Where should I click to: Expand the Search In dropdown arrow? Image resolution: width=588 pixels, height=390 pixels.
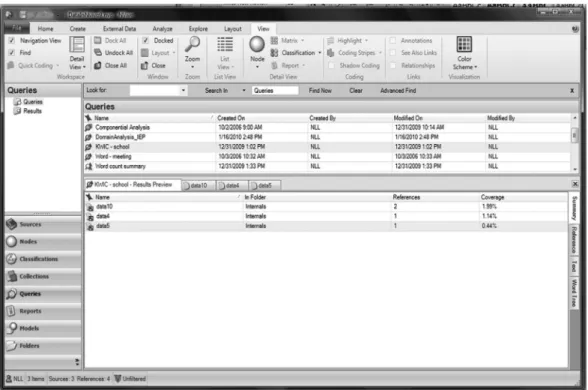244,90
